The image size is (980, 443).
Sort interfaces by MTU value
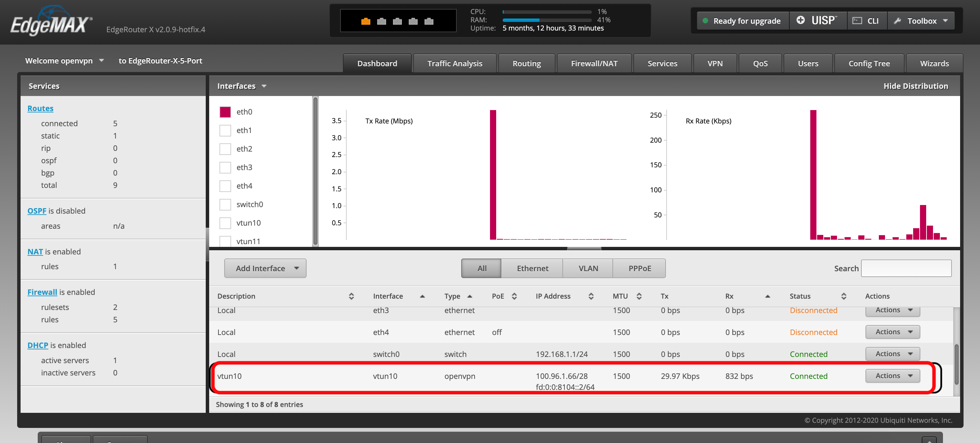638,296
